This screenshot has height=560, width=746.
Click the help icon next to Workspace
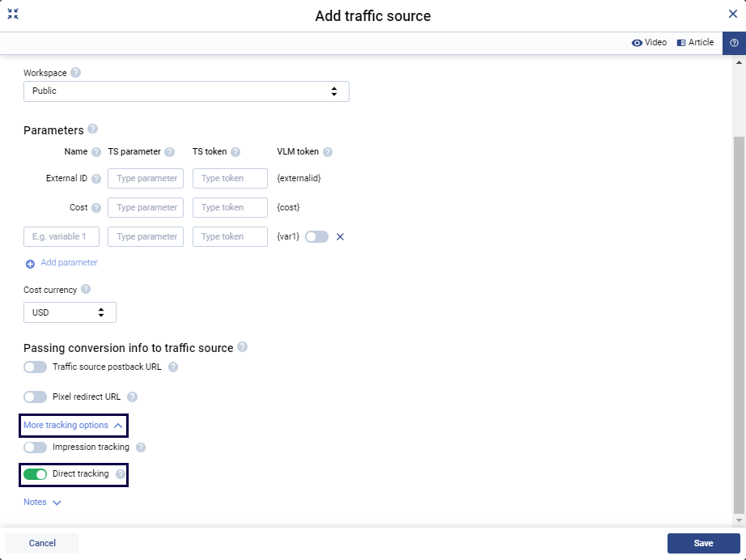75,73
